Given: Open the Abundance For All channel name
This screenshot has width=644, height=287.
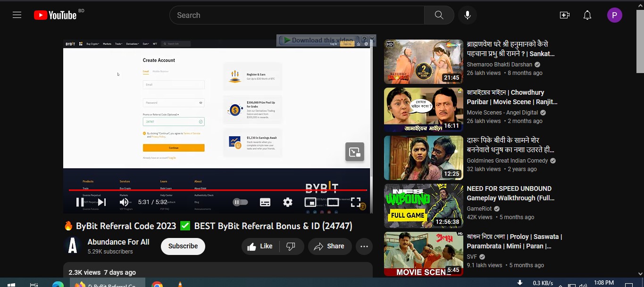Looking at the screenshot, I should pyautogui.click(x=118, y=242).
